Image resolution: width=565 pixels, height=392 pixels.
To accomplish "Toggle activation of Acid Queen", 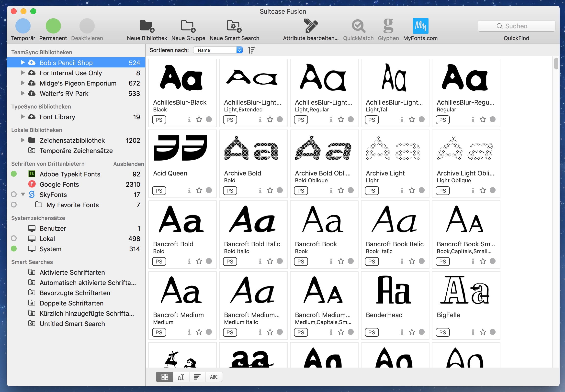I will point(209,190).
